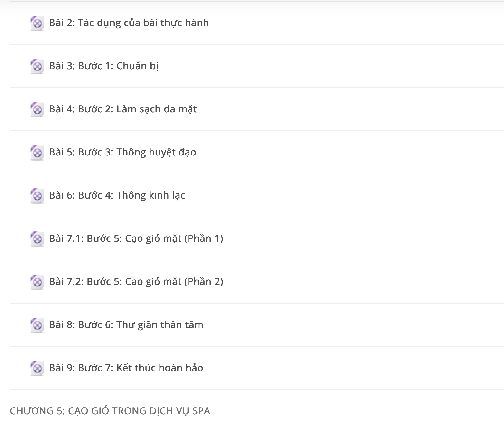Select video icon for Bài 8 Thư giãn
504x441 pixels.
pos(37,325)
